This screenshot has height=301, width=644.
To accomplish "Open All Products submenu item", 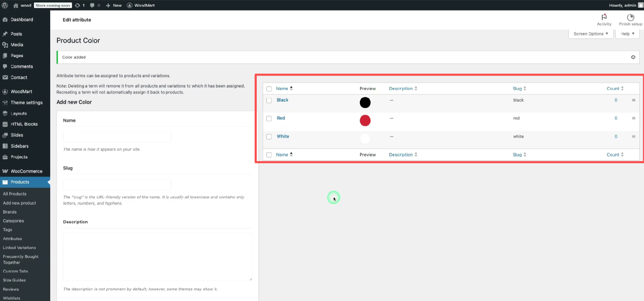I will [x=15, y=194].
